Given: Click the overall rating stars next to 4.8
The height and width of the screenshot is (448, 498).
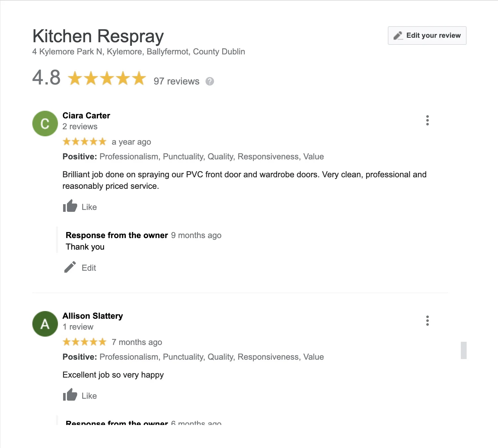Looking at the screenshot, I should point(107,78).
